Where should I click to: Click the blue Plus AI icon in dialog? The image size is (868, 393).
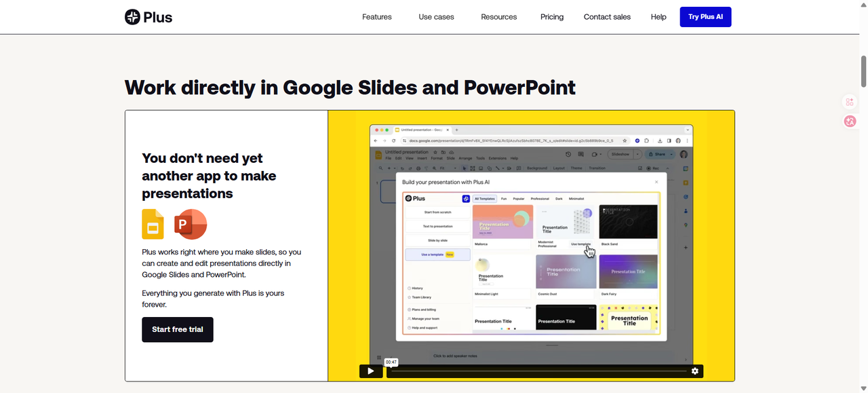(x=466, y=199)
